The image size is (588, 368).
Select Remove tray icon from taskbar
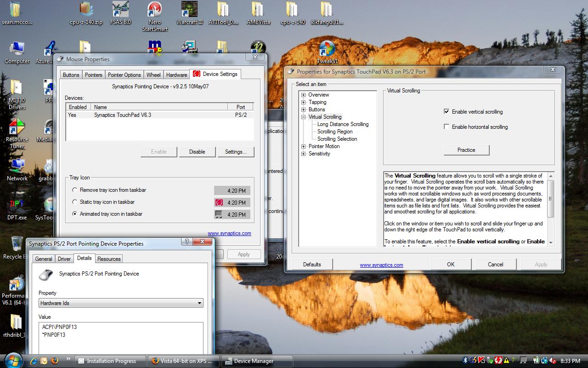[x=75, y=190]
